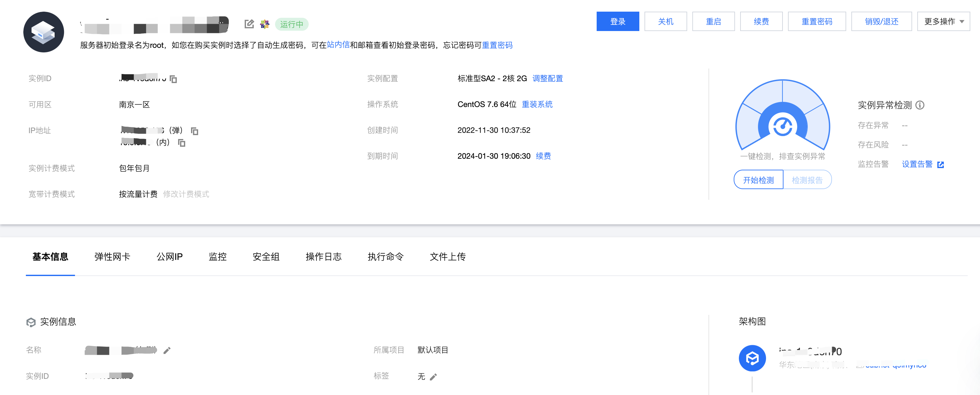Click the gauge detection dial graphic
This screenshot has width=980, height=395.
click(783, 115)
